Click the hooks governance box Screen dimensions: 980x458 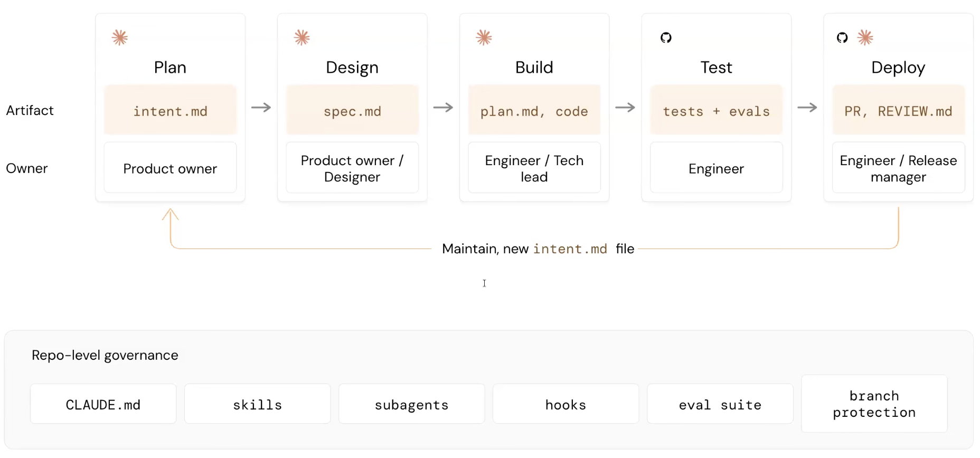click(x=566, y=404)
